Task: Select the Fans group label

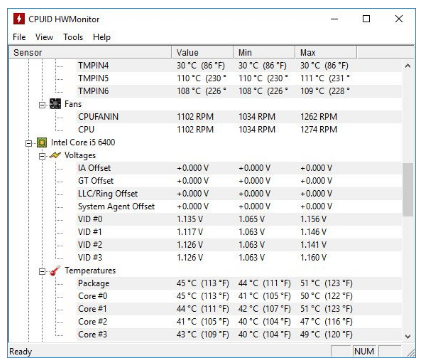Action: point(73,104)
